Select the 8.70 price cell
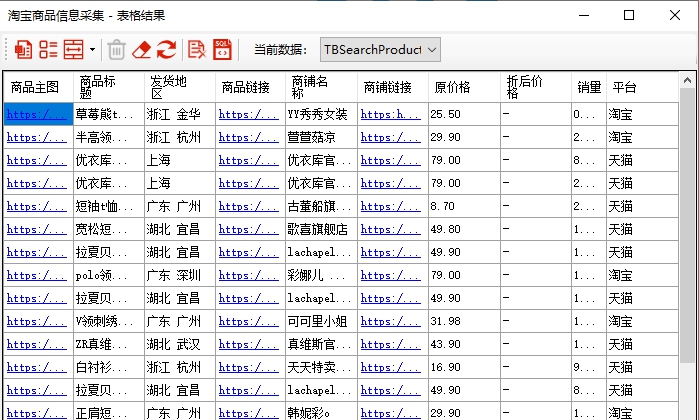 coord(465,206)
